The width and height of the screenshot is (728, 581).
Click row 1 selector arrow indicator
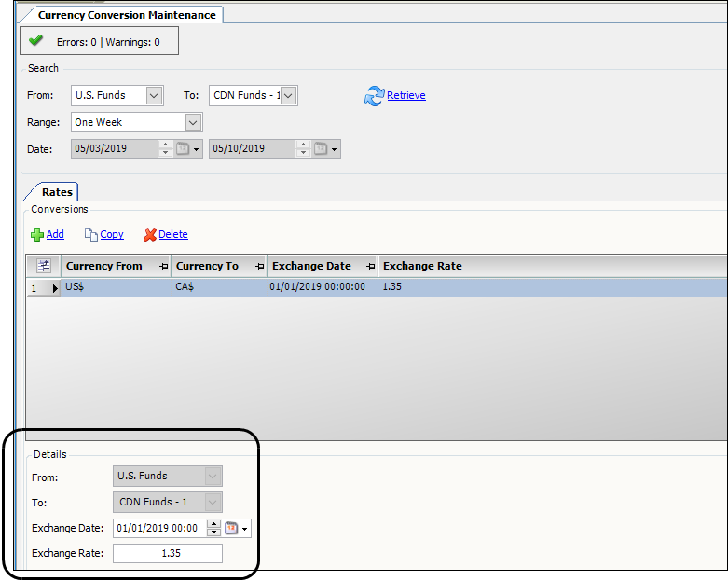click(x=55, y=288)
